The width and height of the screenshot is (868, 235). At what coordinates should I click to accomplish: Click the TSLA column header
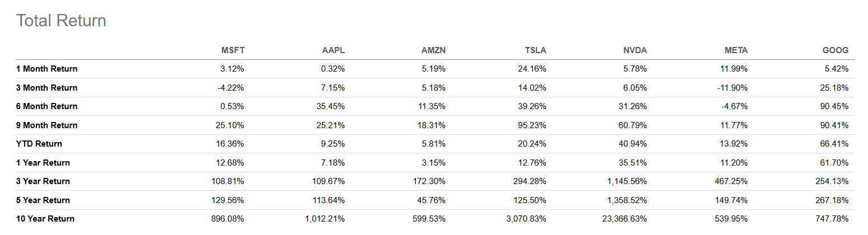pyautogui.click(x=535, y=50)
